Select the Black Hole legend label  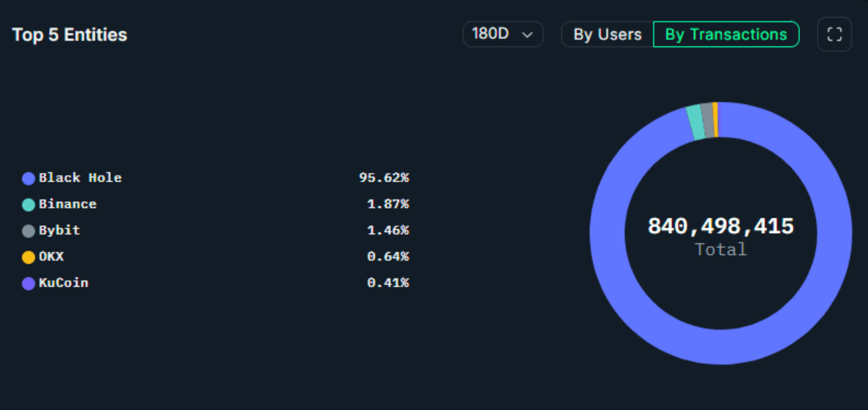(x=80, y=178)
